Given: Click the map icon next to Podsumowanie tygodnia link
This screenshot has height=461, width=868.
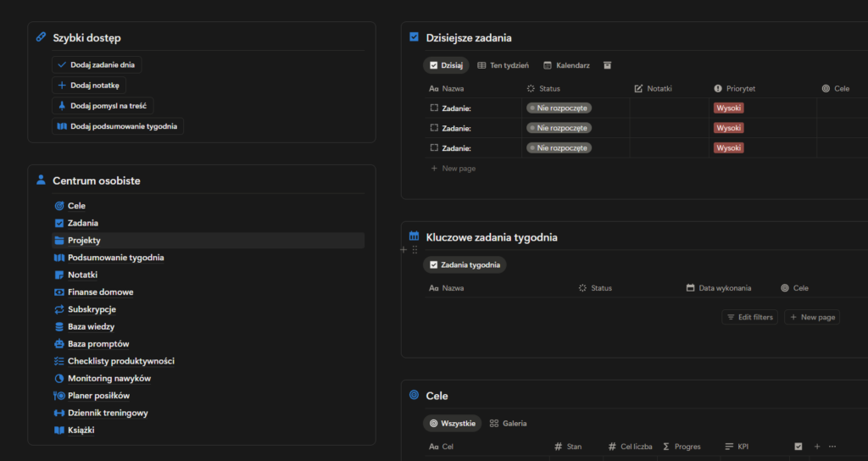Looking at the screenshot, I should click(x=59, y=258).
